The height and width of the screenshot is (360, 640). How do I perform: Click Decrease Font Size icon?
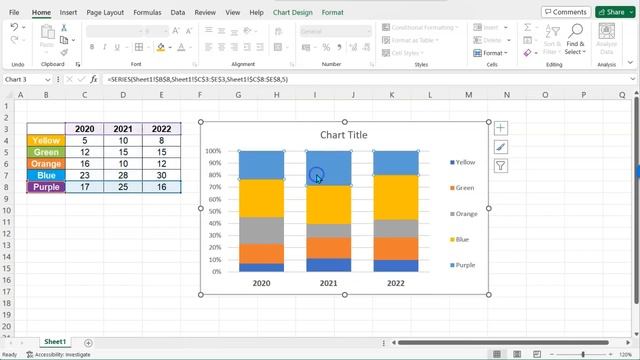189,31
